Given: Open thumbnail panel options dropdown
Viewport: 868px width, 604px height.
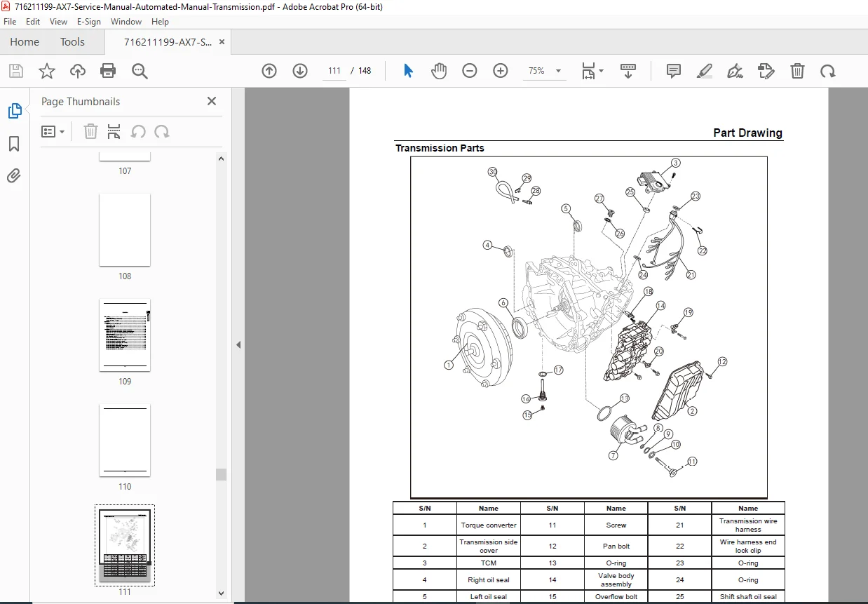Looking at the screenshot, I should tap(53, 131).
